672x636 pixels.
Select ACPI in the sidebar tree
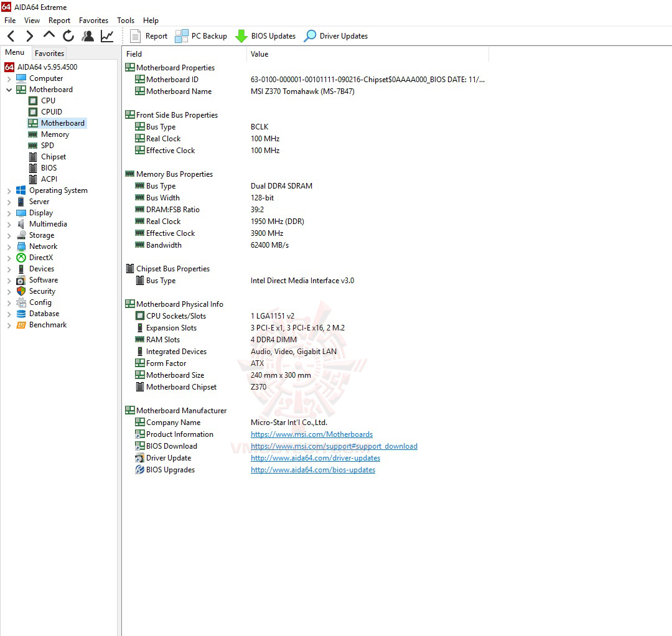pyautogui.click(x=49, y=179)
